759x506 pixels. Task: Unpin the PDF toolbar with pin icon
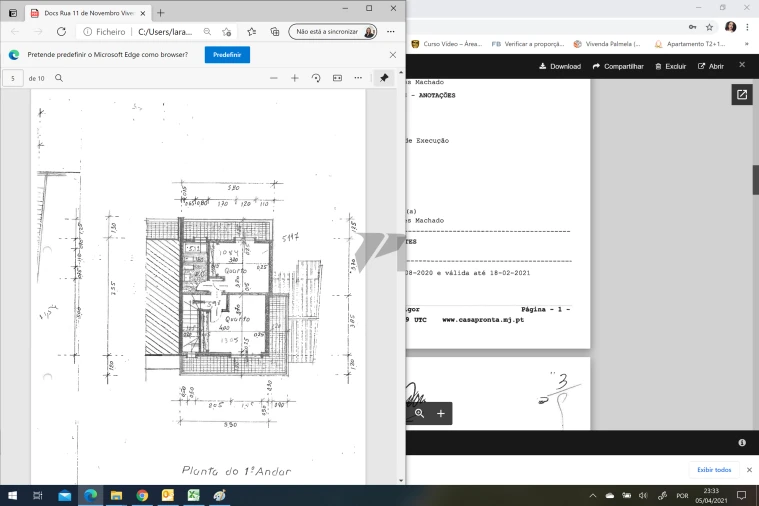pos(384,78)
